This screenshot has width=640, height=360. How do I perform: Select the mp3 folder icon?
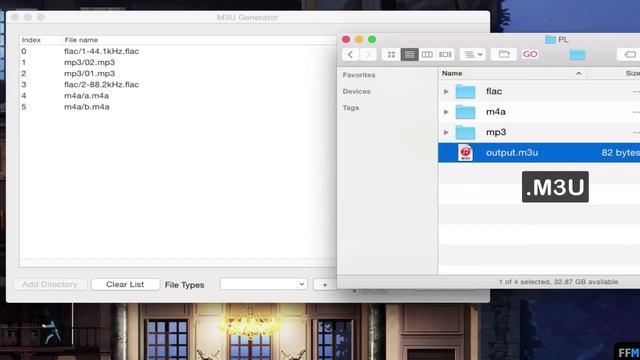[465, 132]
